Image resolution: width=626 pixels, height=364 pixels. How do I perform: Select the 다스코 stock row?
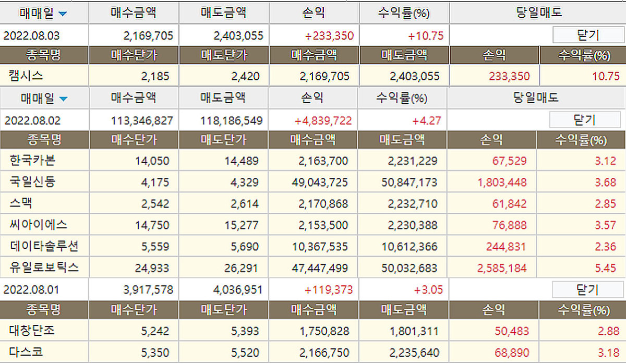coord(26,352)
